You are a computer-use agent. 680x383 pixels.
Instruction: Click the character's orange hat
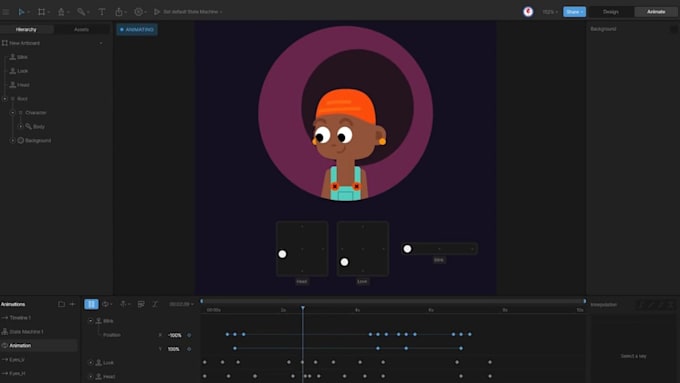coord(346,106)
